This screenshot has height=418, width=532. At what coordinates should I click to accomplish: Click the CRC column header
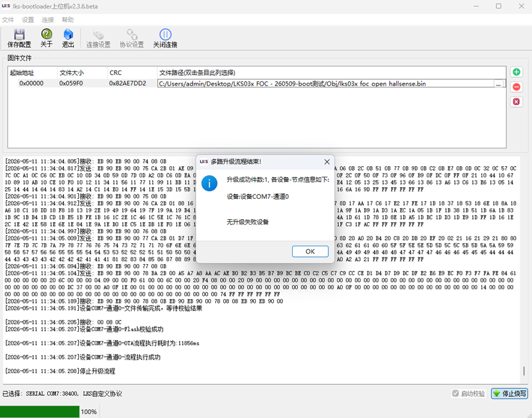tap(132, 73)
